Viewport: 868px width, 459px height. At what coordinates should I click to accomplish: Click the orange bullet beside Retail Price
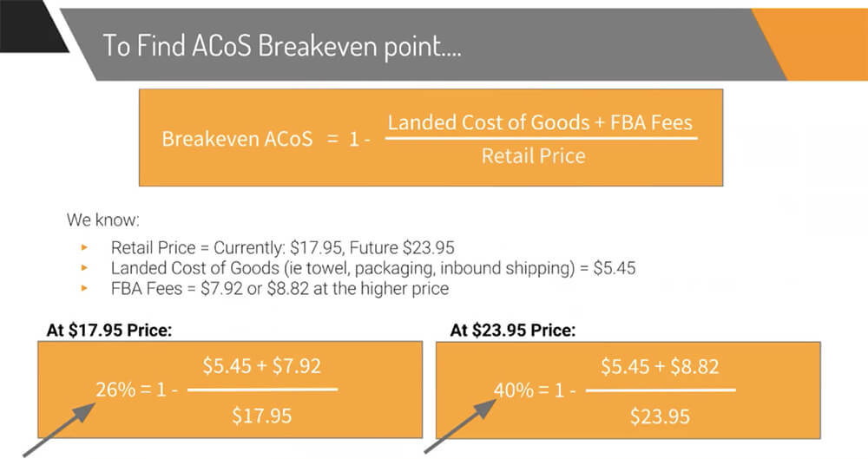85,247
